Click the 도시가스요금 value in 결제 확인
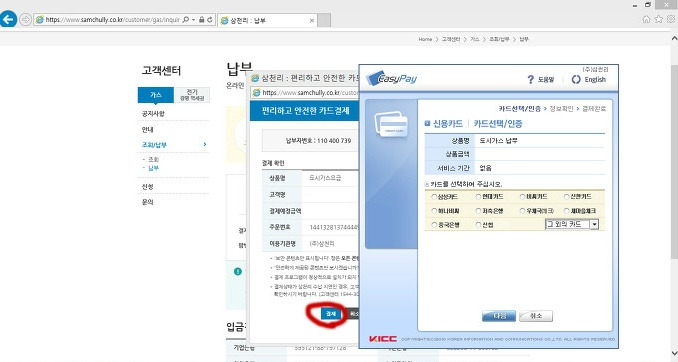This screenshot has height=362, width=678. point(325,178)
